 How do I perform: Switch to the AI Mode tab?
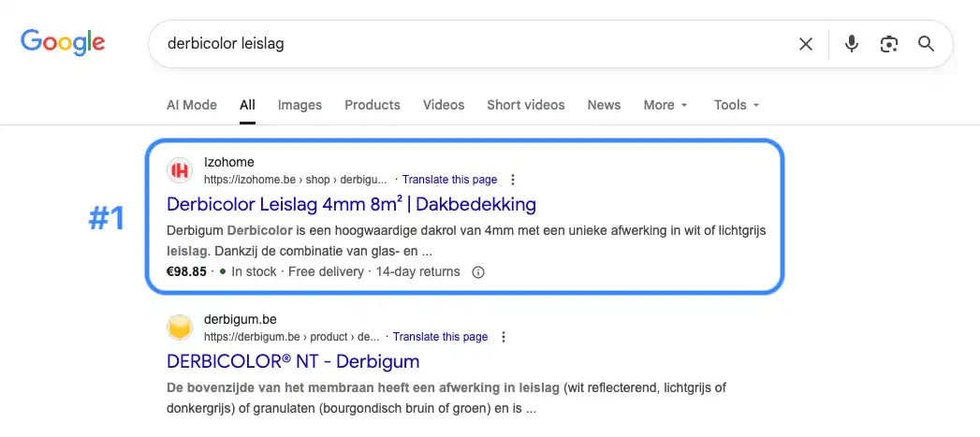(192, 105)
